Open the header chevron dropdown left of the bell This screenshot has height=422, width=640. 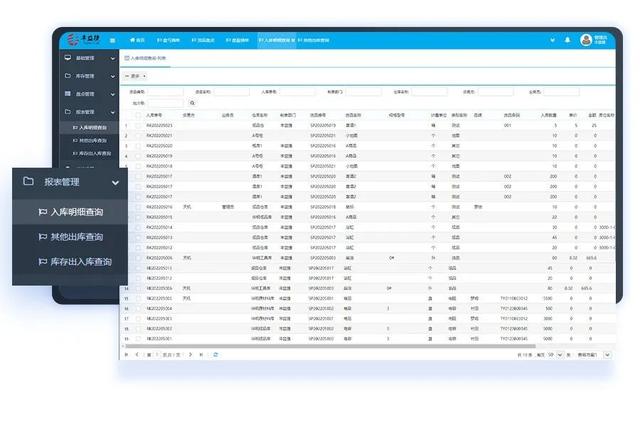(x=552, y=40)
